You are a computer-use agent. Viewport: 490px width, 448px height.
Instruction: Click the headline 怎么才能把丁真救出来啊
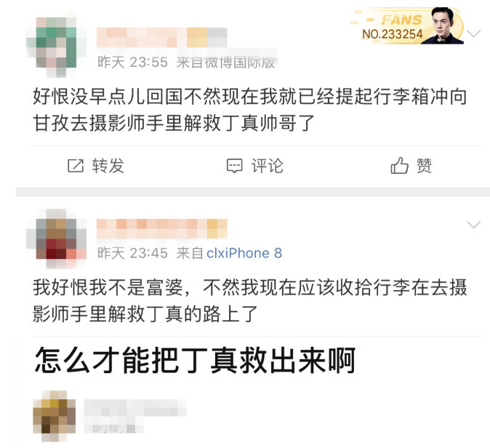(196, 361)
